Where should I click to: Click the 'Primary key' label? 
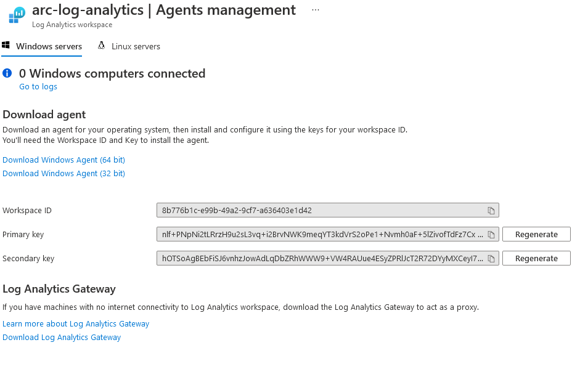[x=23, y=235]
